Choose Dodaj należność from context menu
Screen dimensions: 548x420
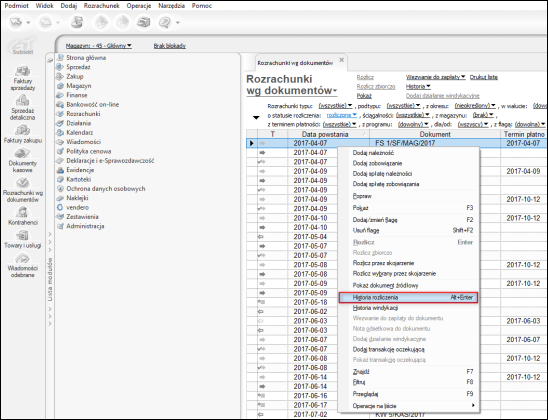373,153
